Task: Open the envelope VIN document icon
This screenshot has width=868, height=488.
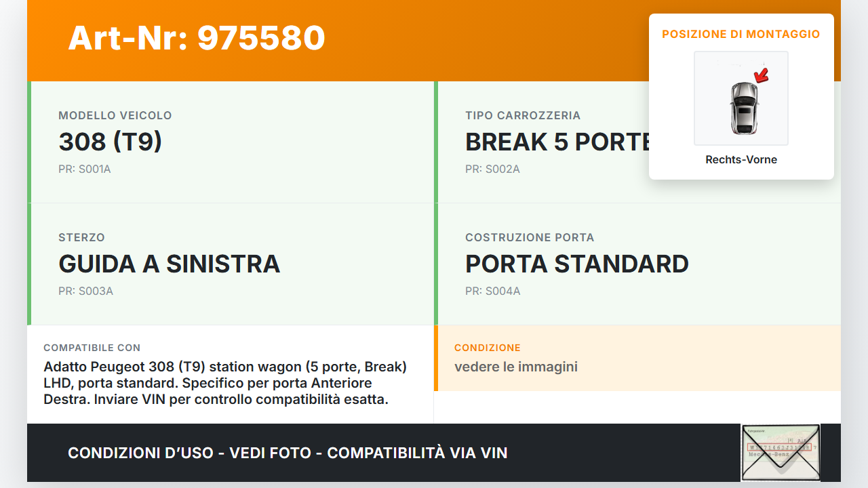Action: pyautogui.click(x=781, y=452)
